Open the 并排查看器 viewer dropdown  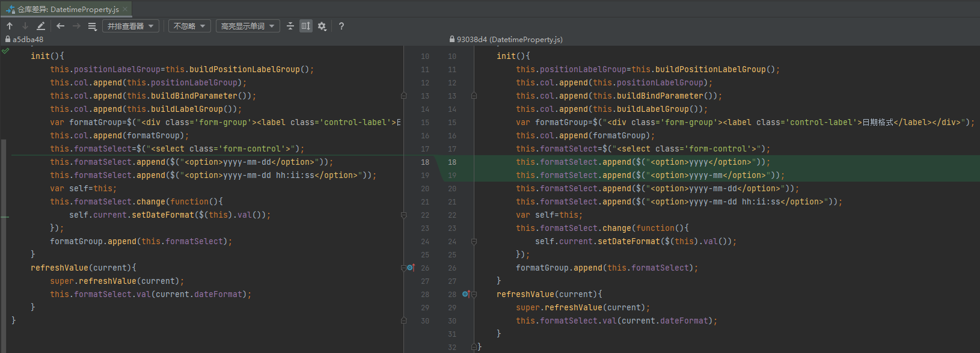[x=131, y=26]
